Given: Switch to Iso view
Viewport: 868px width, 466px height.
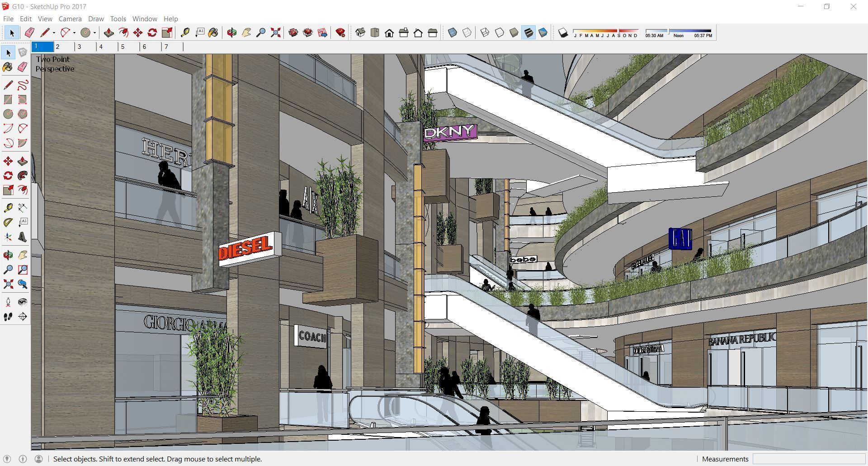Looking at the screenshot, I should (x=360, y=33).
